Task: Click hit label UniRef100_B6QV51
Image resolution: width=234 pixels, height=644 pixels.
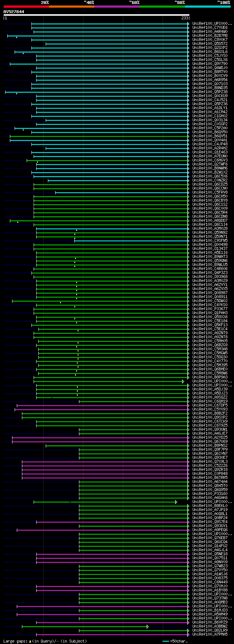Action: [x=210, y=136]
